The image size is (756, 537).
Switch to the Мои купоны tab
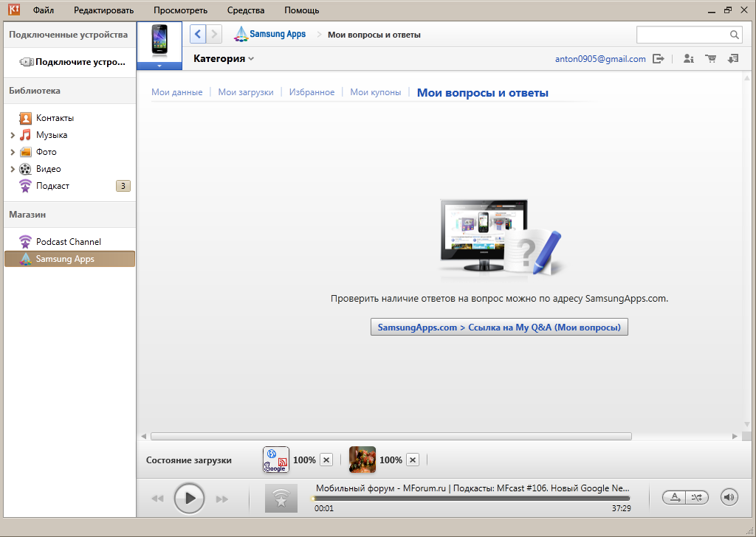[x=376, y=92]
